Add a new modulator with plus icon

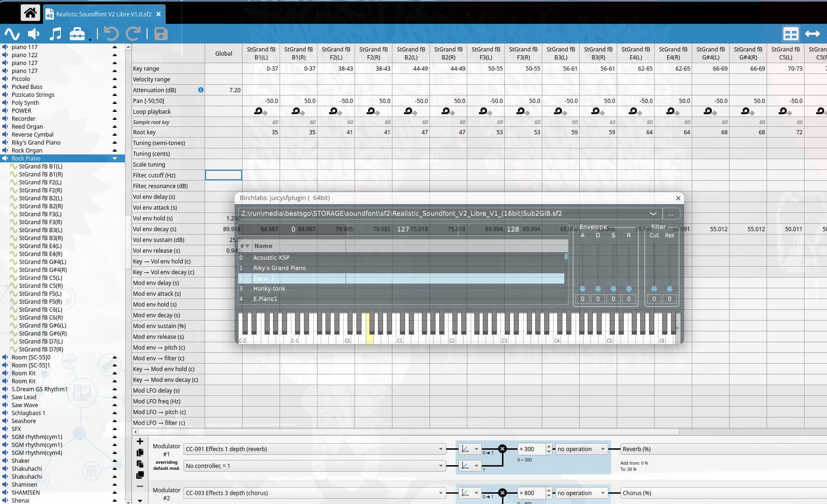(140, 441)
